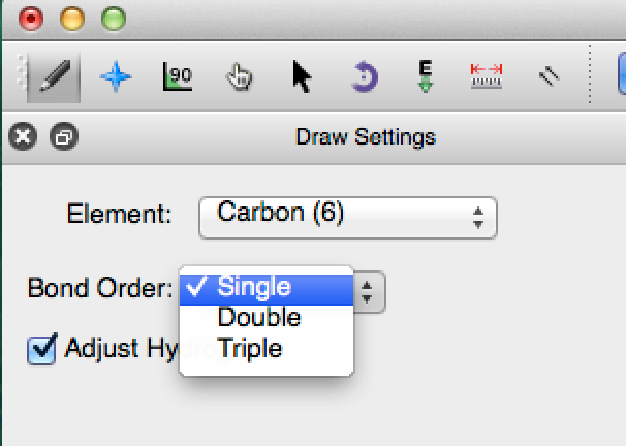Pick the Manipulate hand tool

[238, 77]
